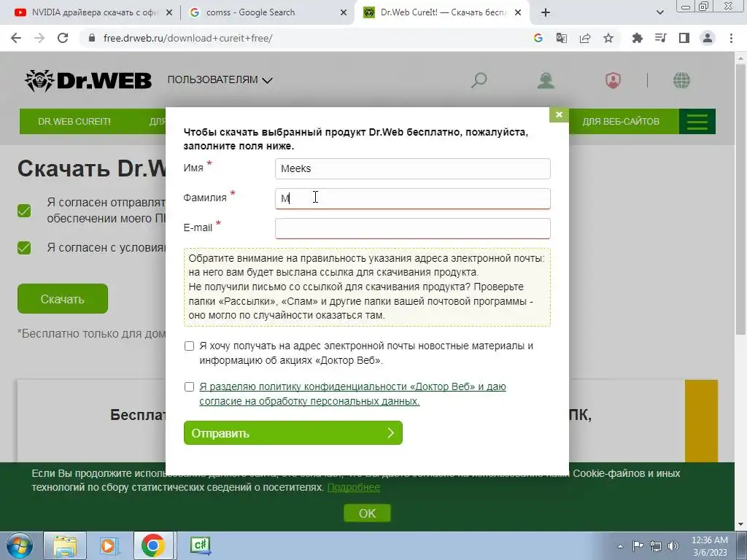Viewport: 747px width, 560px height.
Task: Open File Explorer from taskbar
Action: (x=65, y=545)
